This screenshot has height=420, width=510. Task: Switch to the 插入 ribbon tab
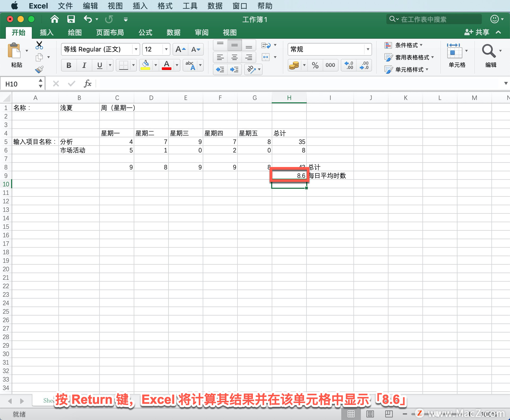tap(46, 32)
